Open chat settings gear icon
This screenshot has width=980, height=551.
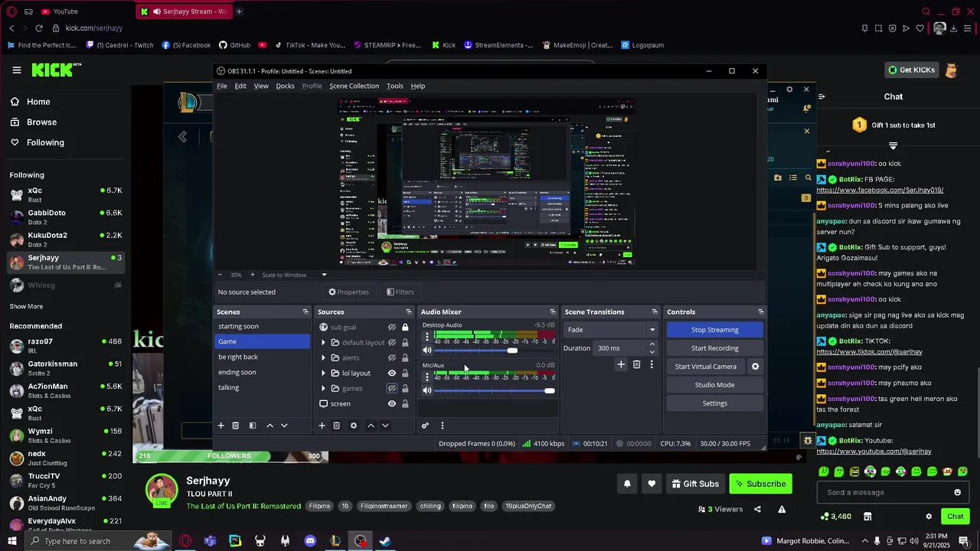click(929, 517)
